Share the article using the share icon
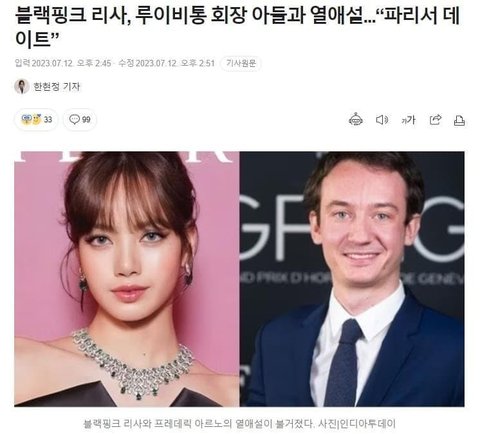 (x=435, y=120)
